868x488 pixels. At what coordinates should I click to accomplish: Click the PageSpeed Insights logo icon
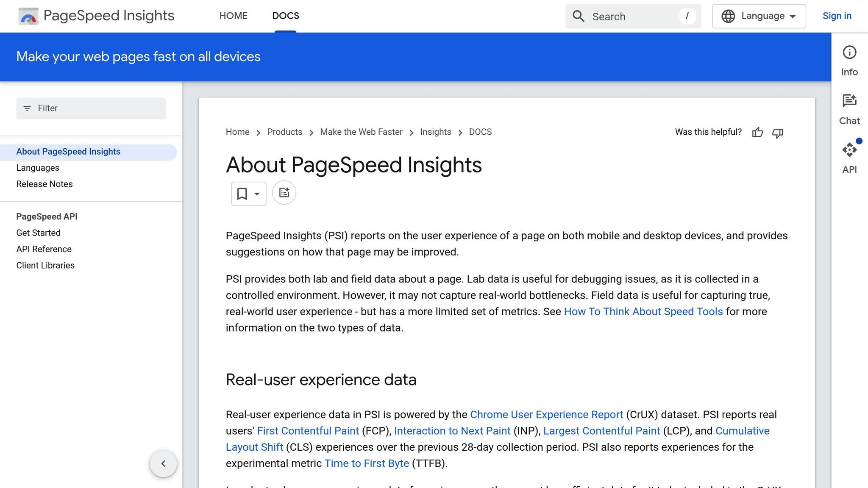[x=28, y=16]
